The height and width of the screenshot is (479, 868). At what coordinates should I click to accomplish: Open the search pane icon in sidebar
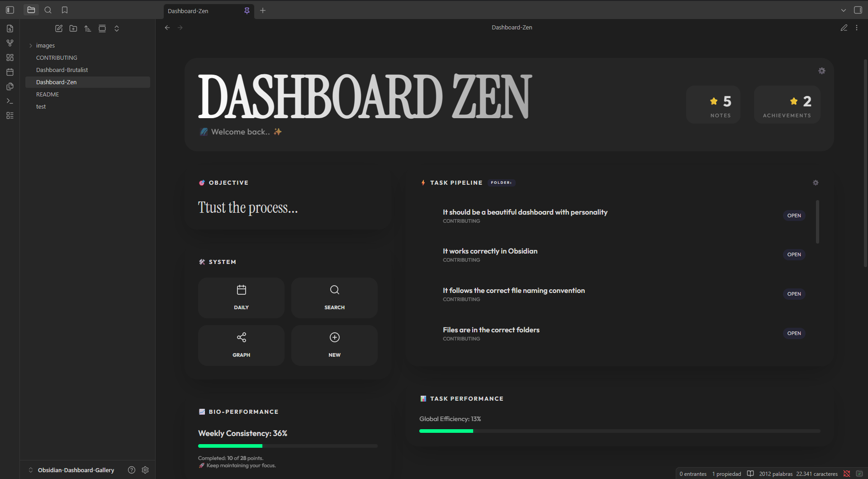[48, 10]
